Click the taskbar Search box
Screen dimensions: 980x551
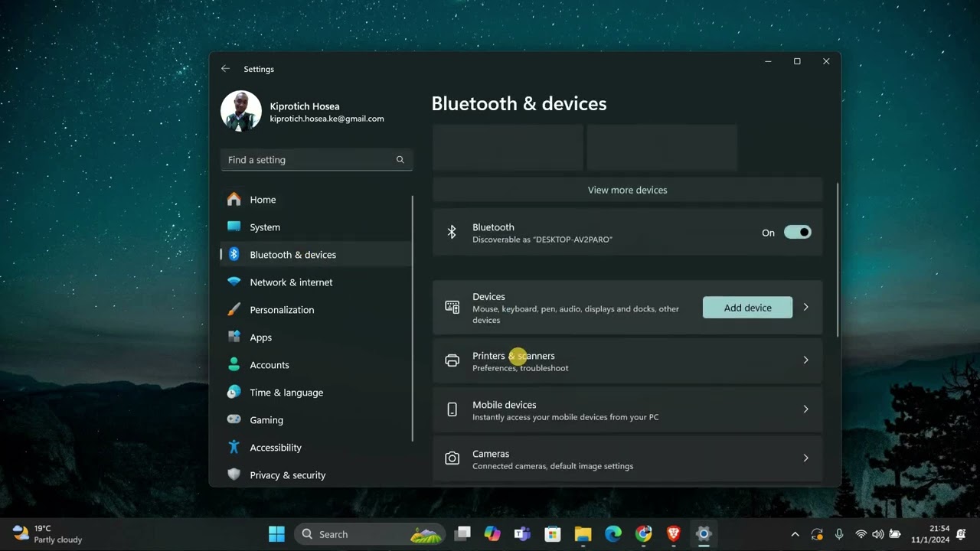pyautogui.click(x=371, y=534)
